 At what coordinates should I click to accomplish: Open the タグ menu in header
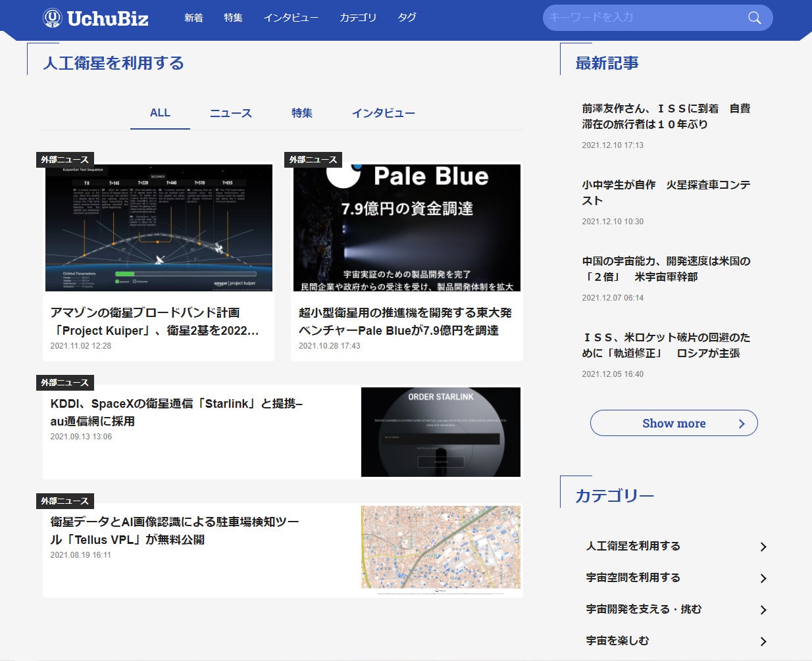407,18
